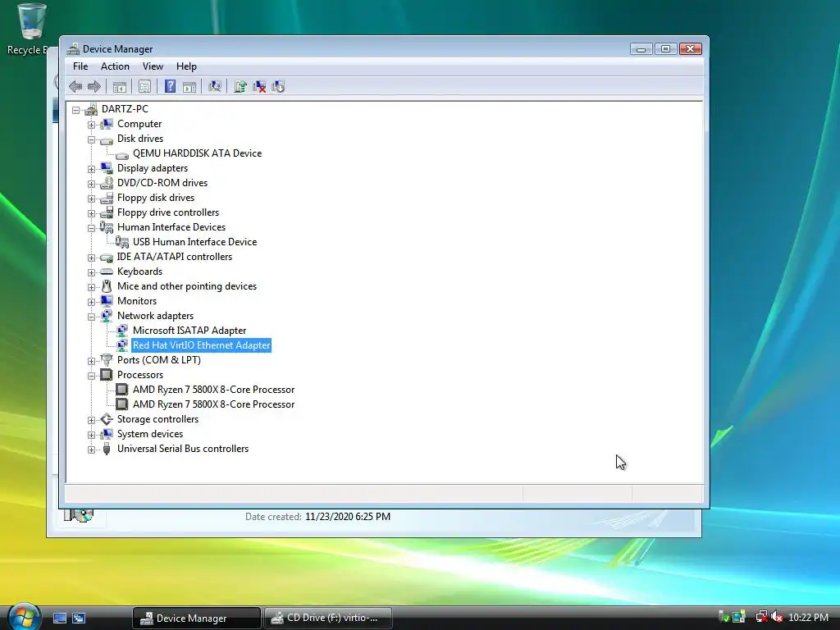Click the volume muted tray icon
840x630 pixels.
coord(778,617)
